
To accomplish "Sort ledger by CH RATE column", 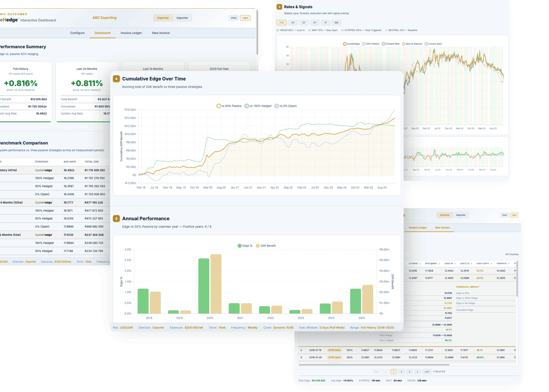I will (414, 263).
